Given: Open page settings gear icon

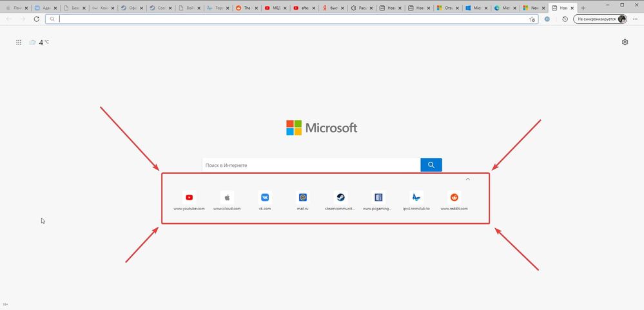Looking at the screenshot, I should (x=625, y=42).
